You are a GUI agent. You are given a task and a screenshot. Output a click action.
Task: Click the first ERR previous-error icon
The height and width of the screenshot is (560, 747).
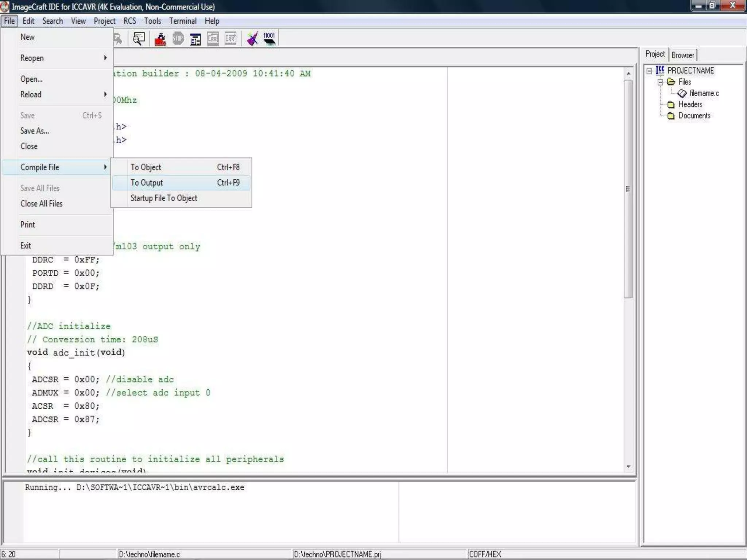coord(213,39)
